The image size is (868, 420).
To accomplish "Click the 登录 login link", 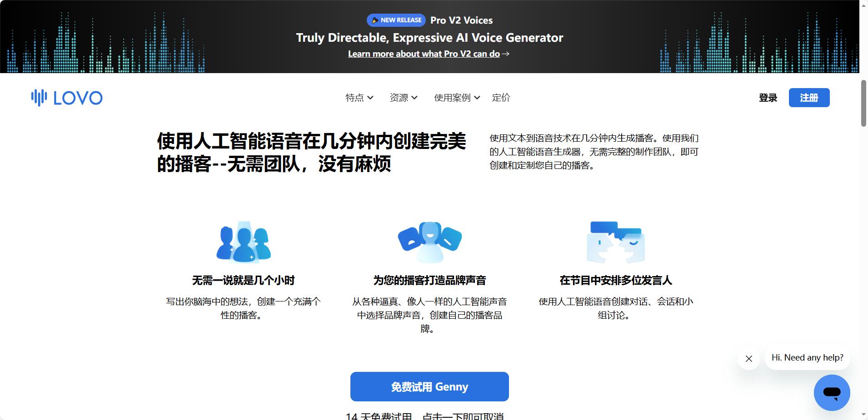I will [768, 98].
